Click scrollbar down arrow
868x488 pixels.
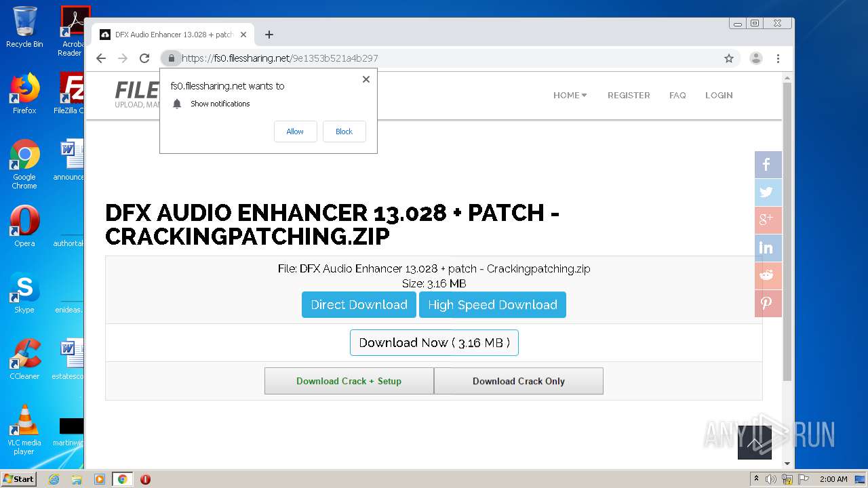point(787,464)
